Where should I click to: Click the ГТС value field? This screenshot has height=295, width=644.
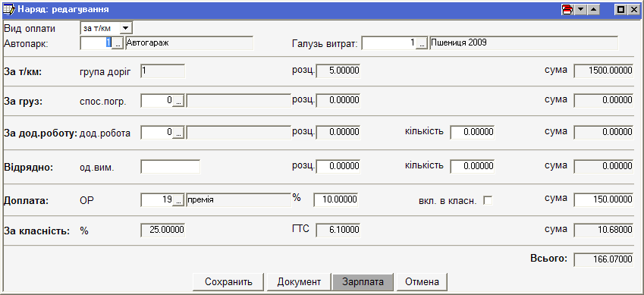(338, 231)
